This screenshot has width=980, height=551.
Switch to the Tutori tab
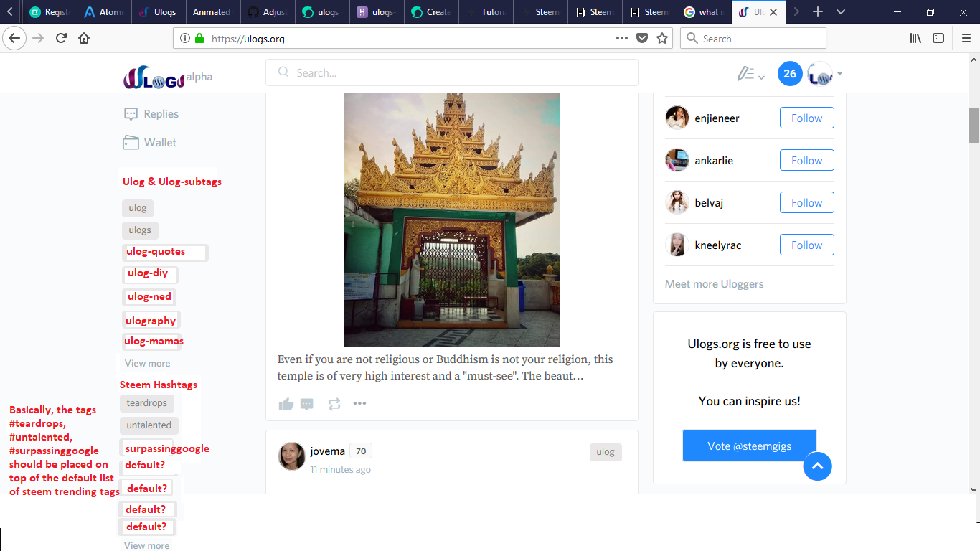486,12
